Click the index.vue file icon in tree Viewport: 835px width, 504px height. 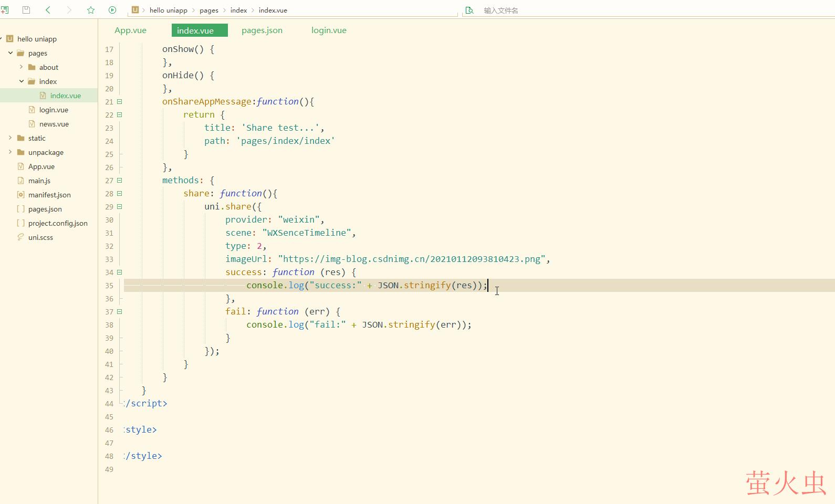[43, 96]
